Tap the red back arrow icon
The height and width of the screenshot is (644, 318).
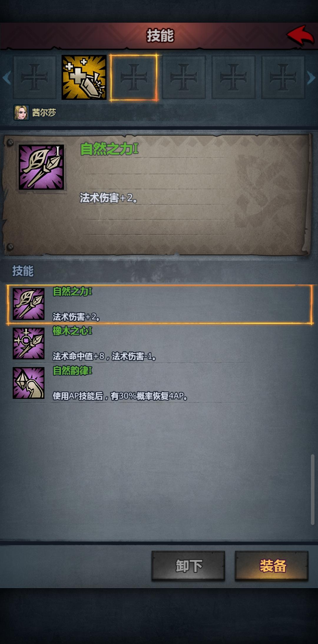(x=300, y=35)
